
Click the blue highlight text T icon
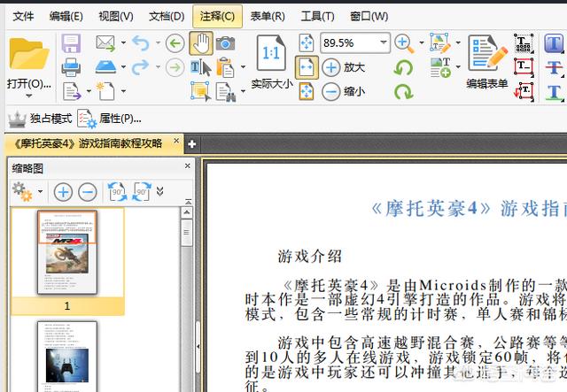pos(554,43)
